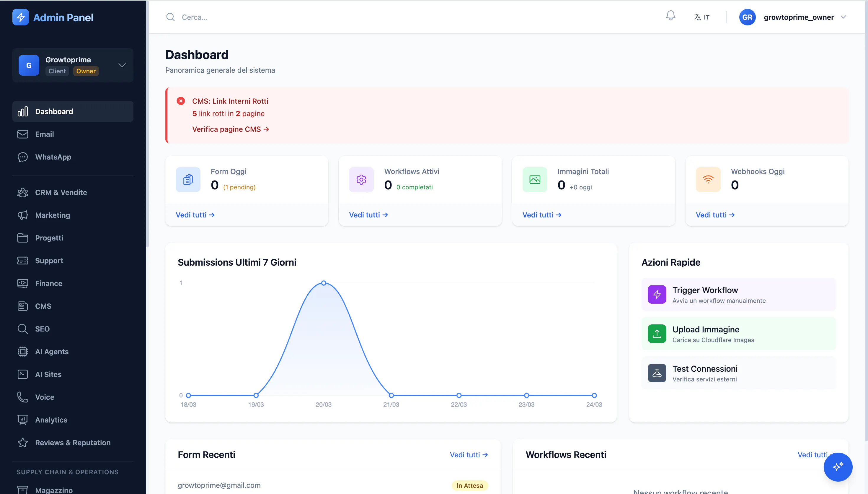Click the Finance banknote icon
The width and height of the screenshot is (868, 494).
(23, 283)
